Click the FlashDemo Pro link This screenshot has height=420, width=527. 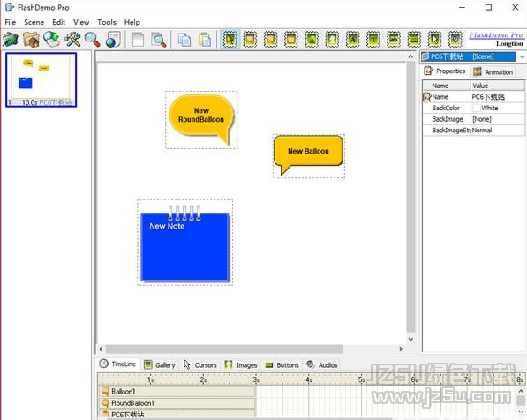click(496, 35)
